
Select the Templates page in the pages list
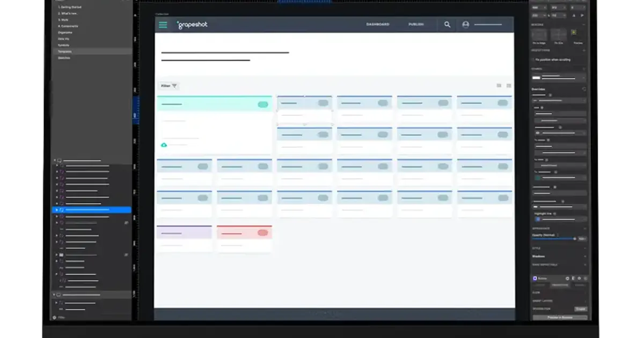coord(64,52)
